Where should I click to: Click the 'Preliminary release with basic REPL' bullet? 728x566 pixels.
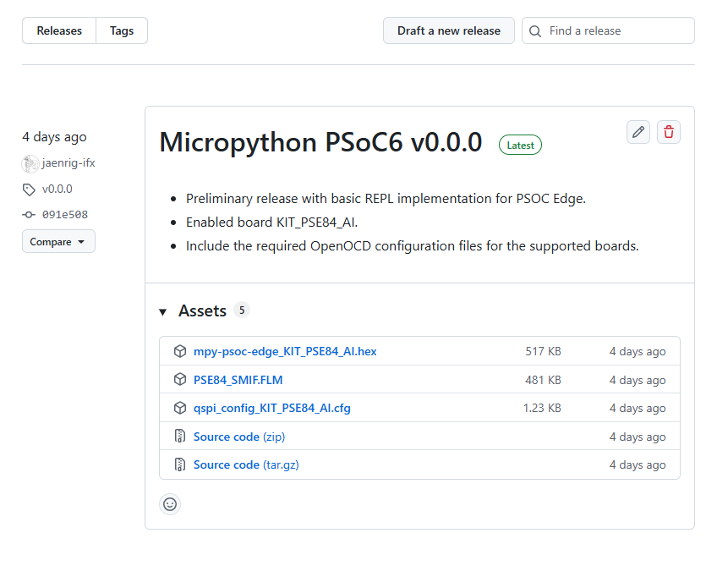click(386, 199)
